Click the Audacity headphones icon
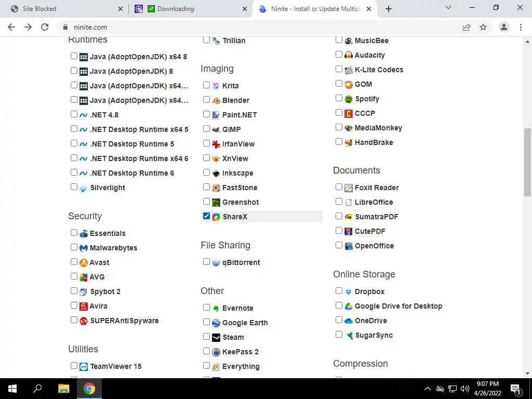Image resolution: width=532 pixels, height=399 pixels. [x=349, y=55]
